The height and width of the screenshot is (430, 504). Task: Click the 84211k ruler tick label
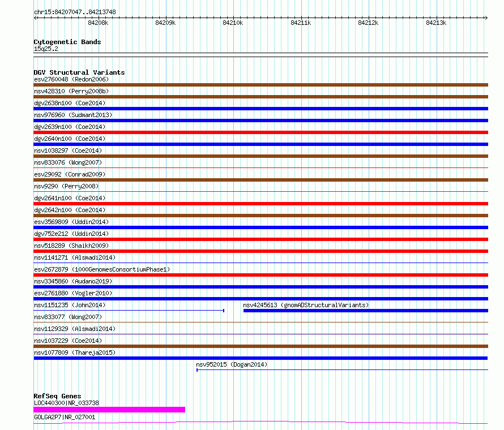point(301,23)
